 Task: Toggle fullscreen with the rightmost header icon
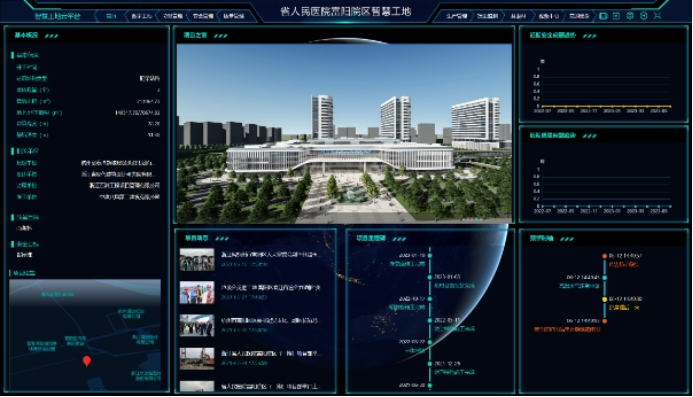click(x=658, y=16)
